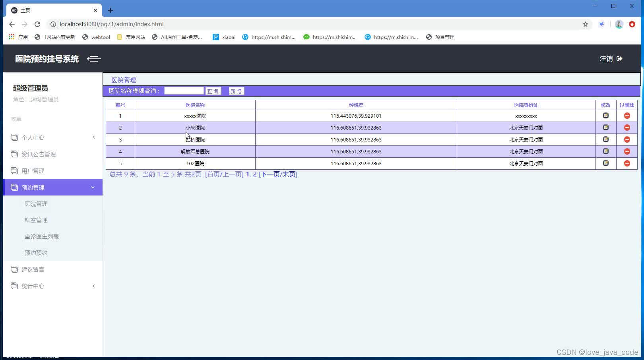The image size is (644, 360).
Task: Open the 项目管理 bookmark
Action: point(440,37)
